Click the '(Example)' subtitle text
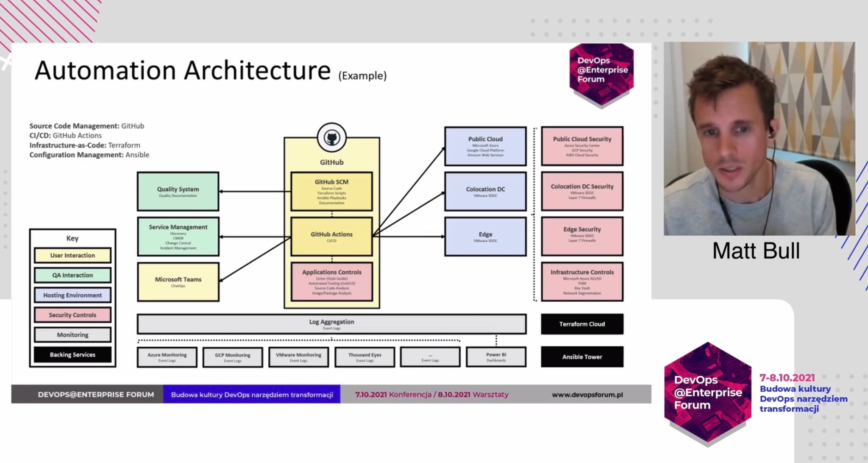Image resolution: width=868 pixels, height=463 pixels. [362, 76]
